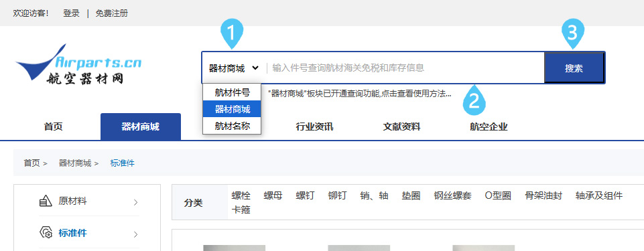
Task: Filter by 垫圈 category
Action: point(411,195)
